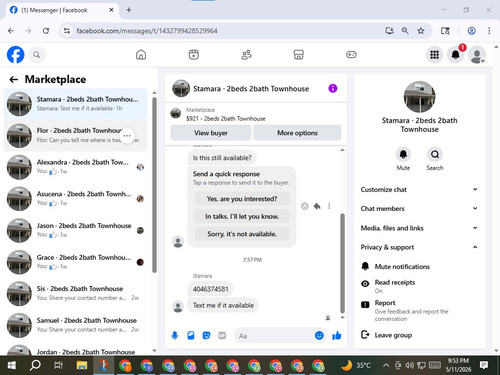Open the grid Menu icon
This screenshot has height=375, width=500.
434,55
